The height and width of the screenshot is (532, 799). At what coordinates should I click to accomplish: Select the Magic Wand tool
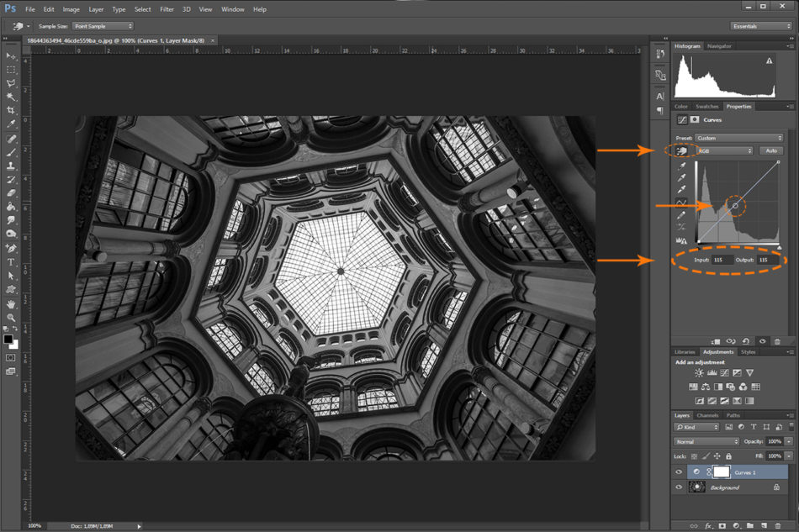tap(11, 97)
